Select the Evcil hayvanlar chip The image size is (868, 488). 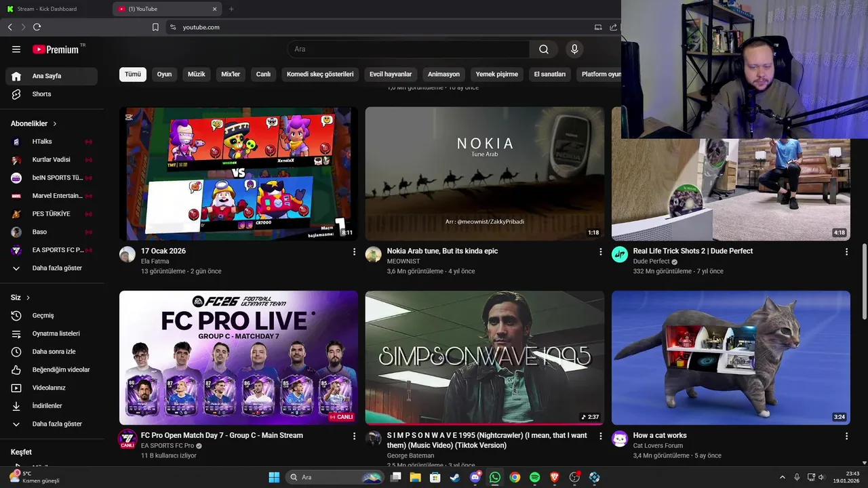[x=391, y=75]
